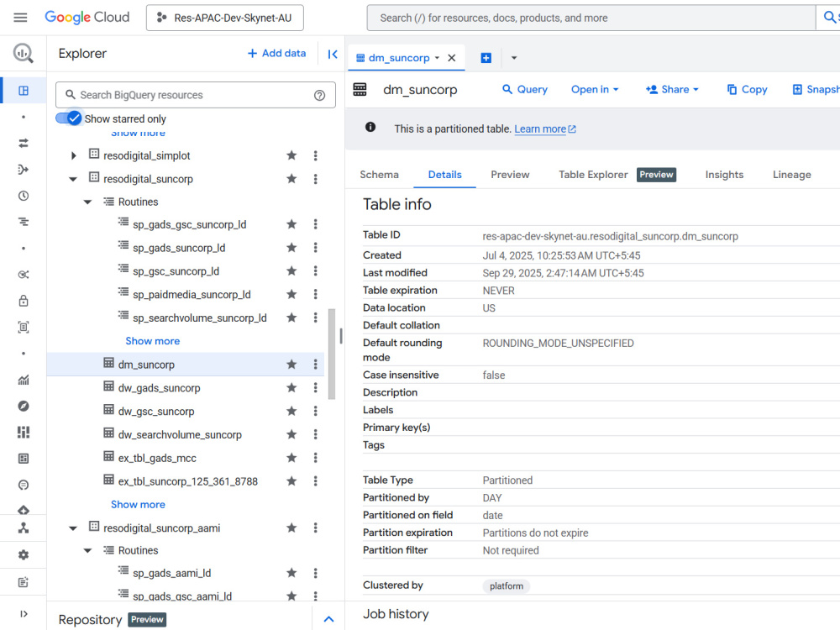840x630 pixels.
Task: Expand the sidebar with bottom arrow icon
Action: pyautogui.click(x=23, y=614)
